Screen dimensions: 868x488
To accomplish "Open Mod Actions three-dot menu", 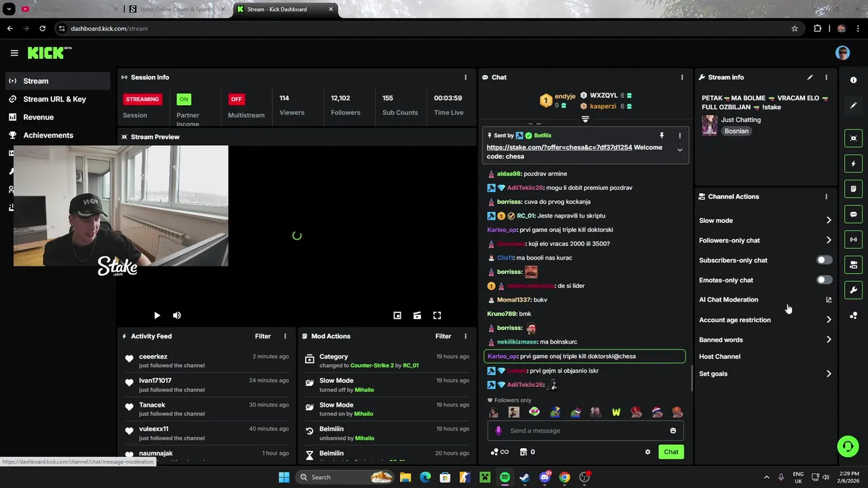I will click(x=465, y=336).
